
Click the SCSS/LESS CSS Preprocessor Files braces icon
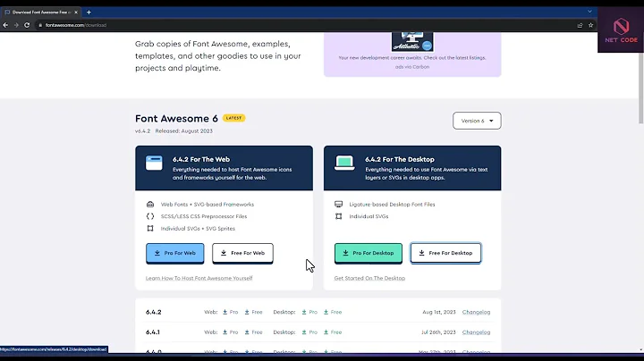(150, 216)
